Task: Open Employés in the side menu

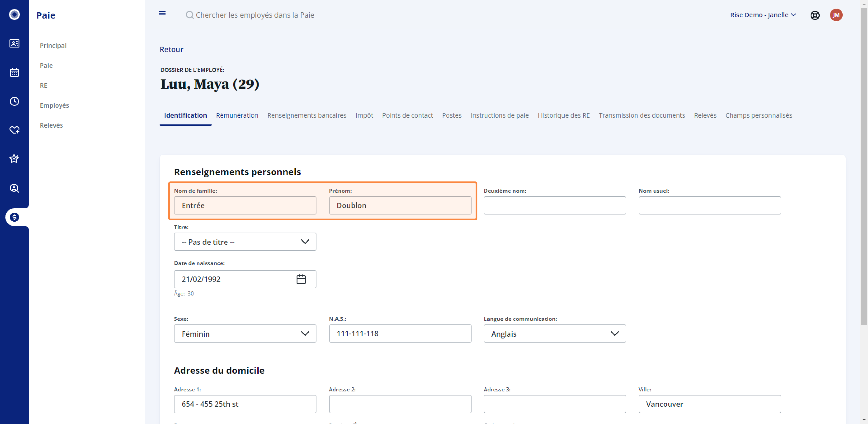Action: [54, 105]
